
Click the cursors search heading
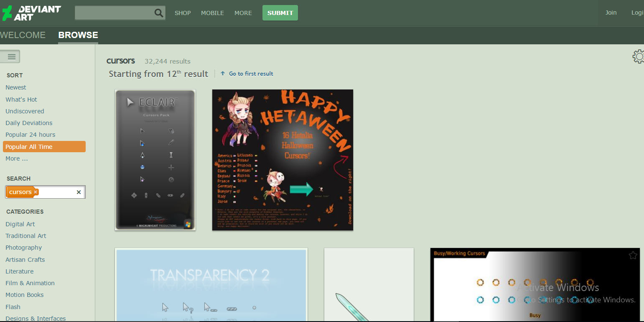click(x=121, y=61)
